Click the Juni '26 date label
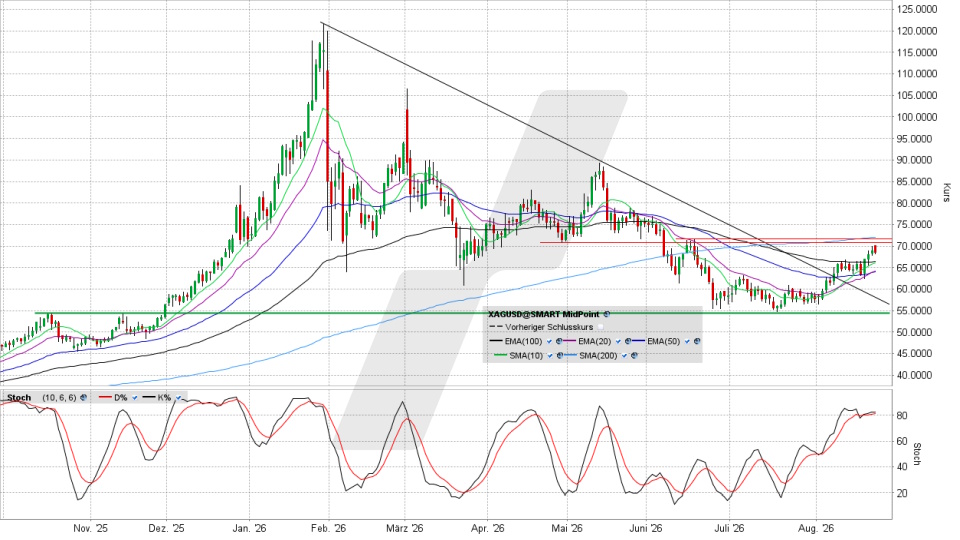 tap(647, 528)
